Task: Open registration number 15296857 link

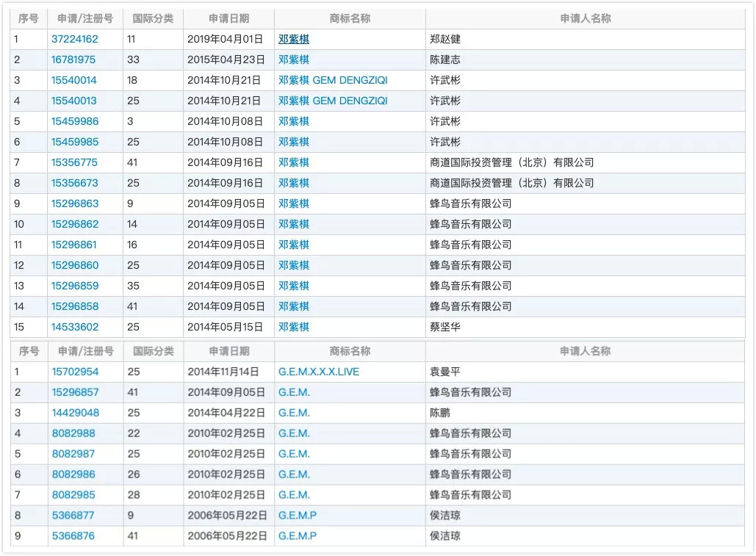Action: [x=75, y=392]
